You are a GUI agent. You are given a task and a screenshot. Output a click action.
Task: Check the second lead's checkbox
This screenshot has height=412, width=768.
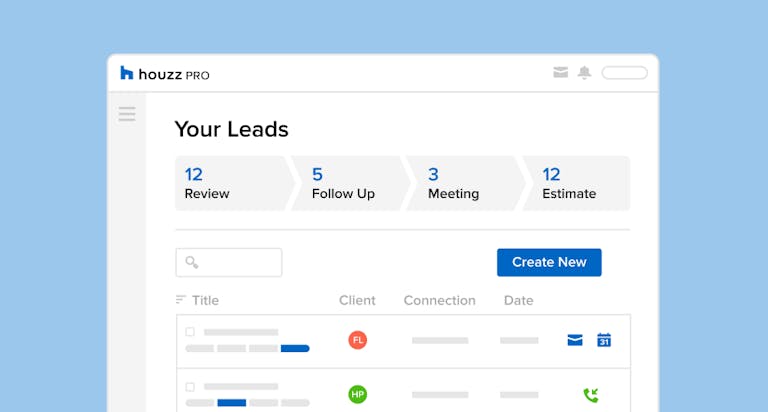click(190, 385)
